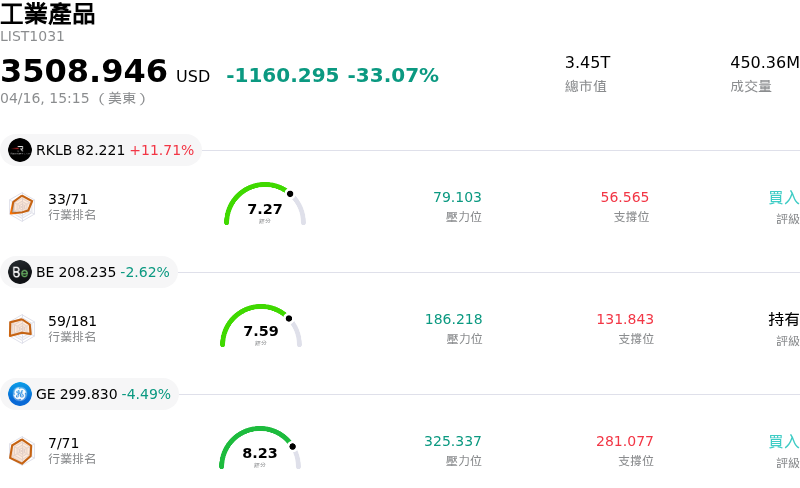Select GE resistance level 325.337
This screenshot has height=488, width=800.
point(453,441)
